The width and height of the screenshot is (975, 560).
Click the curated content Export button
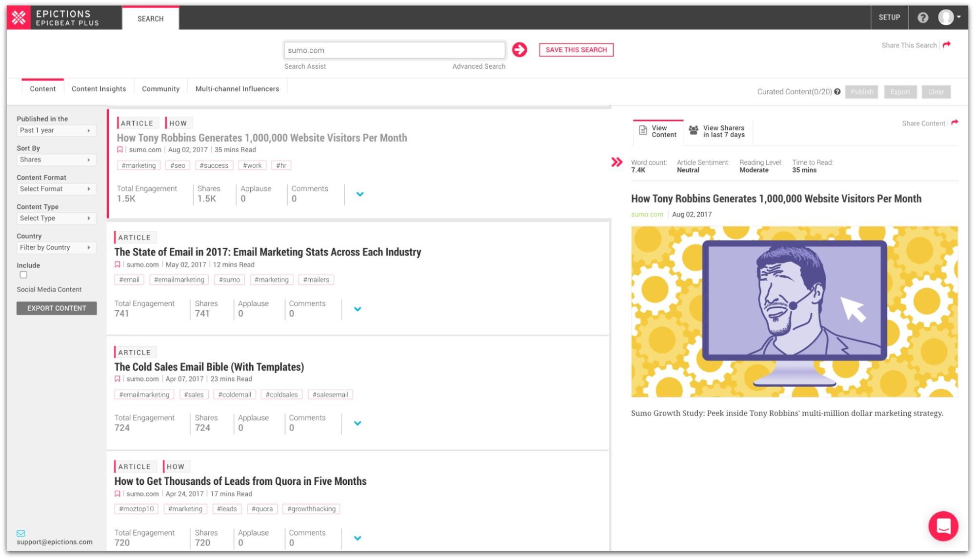(900, 92)
